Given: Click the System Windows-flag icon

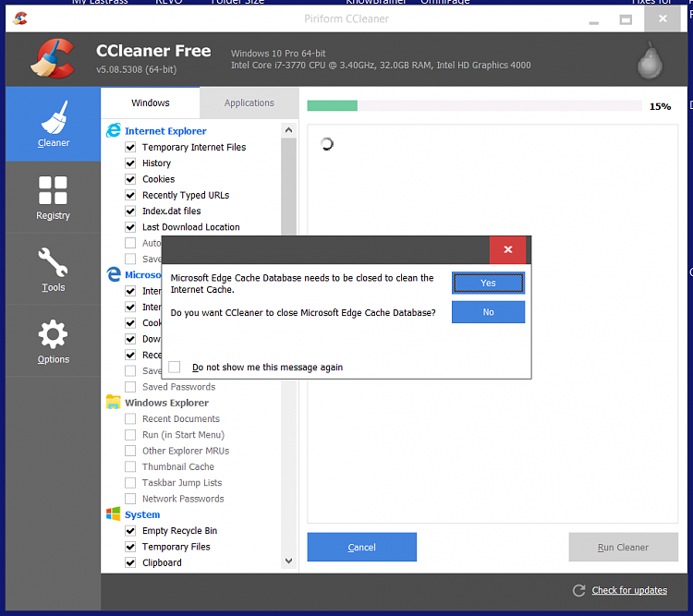Looking at the screenshot, I should click(x=113, y=513).
